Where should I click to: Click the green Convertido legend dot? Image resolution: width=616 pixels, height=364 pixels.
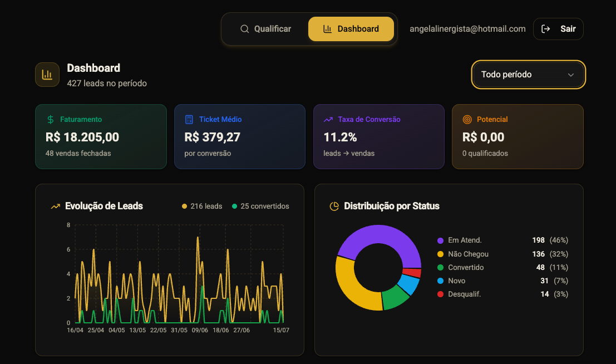click(x=440, y=268)
